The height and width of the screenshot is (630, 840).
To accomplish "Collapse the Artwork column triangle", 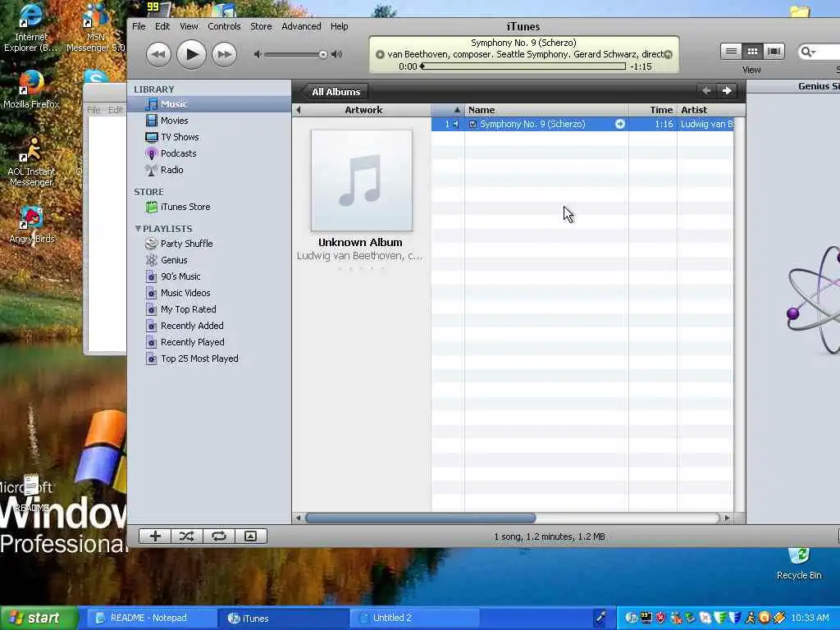I will pyautogui.click(x=299, y=110).
